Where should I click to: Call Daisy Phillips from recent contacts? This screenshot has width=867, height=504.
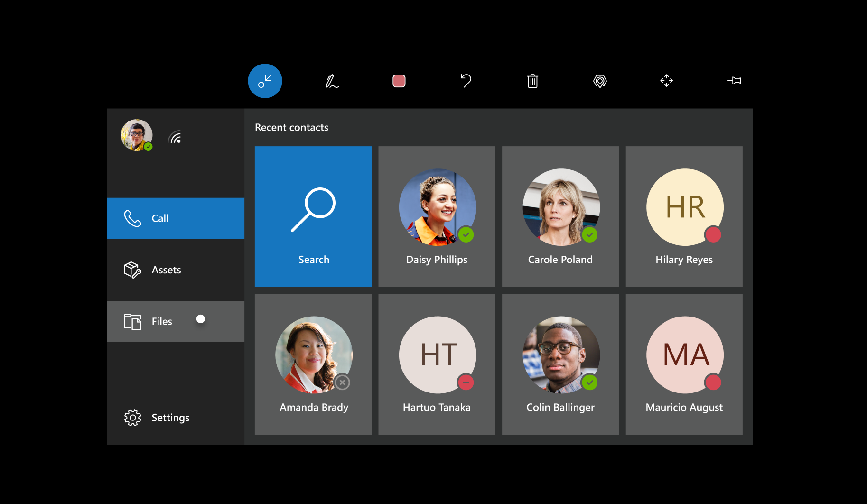[437, 216]
